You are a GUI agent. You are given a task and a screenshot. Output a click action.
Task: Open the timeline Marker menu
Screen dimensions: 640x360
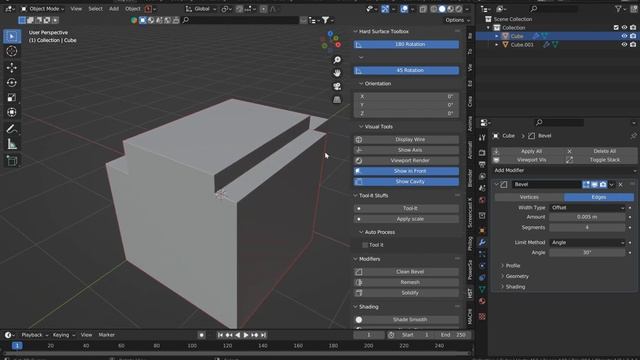point(107,335)
